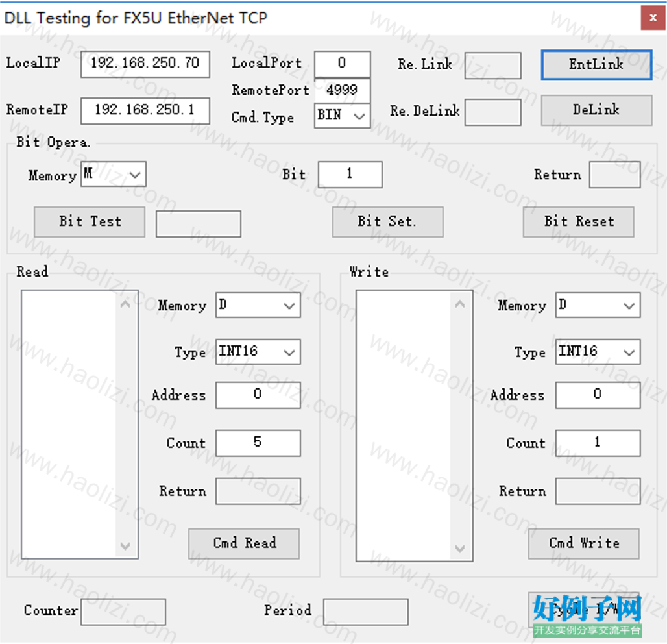667x644 pixels.
Task: Select the Write values list box
Action: [x=415, y=426]
